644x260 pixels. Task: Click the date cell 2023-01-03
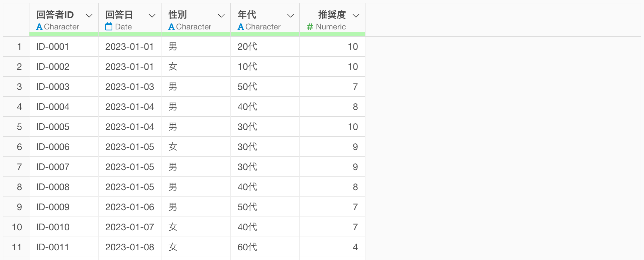tap(129, 87)
